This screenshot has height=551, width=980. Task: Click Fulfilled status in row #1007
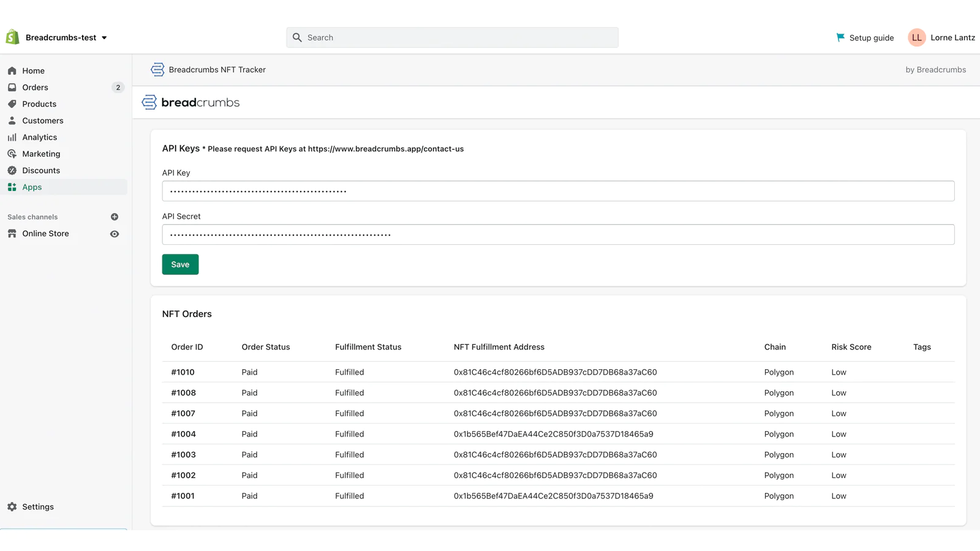click(x=349, y=413)
